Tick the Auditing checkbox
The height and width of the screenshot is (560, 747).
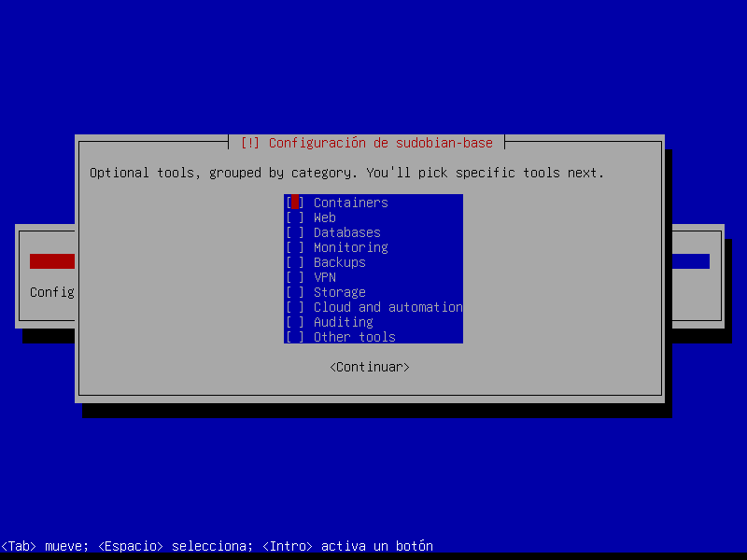295,322
